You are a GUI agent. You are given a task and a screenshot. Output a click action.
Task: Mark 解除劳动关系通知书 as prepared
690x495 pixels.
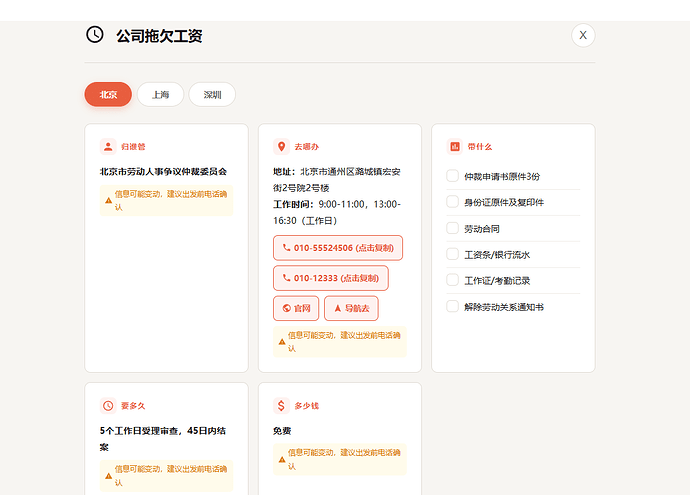pyautogui.click(x=452, y=306)
